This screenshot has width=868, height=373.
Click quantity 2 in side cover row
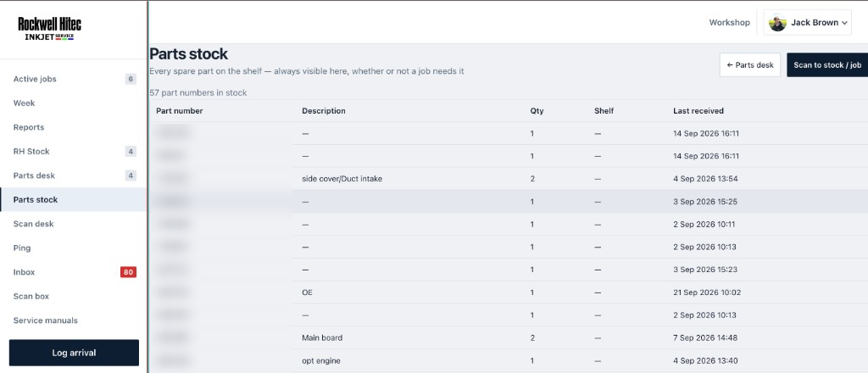point(532,179)
